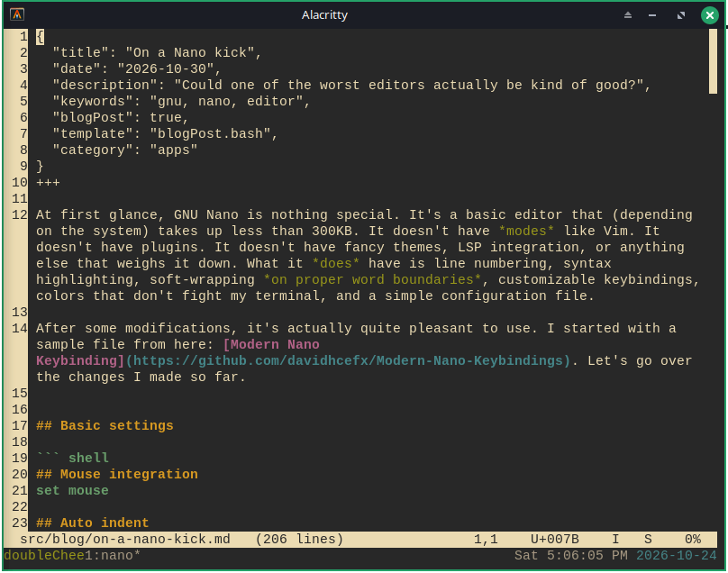The height and width of the screenshot is (573, 728).
Task: Click the "description" key on line 4
Action: 105,86
